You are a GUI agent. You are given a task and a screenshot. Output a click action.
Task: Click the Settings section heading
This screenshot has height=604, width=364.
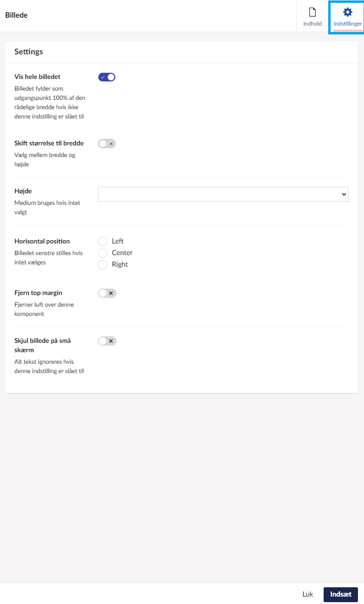tap(29, 52)
